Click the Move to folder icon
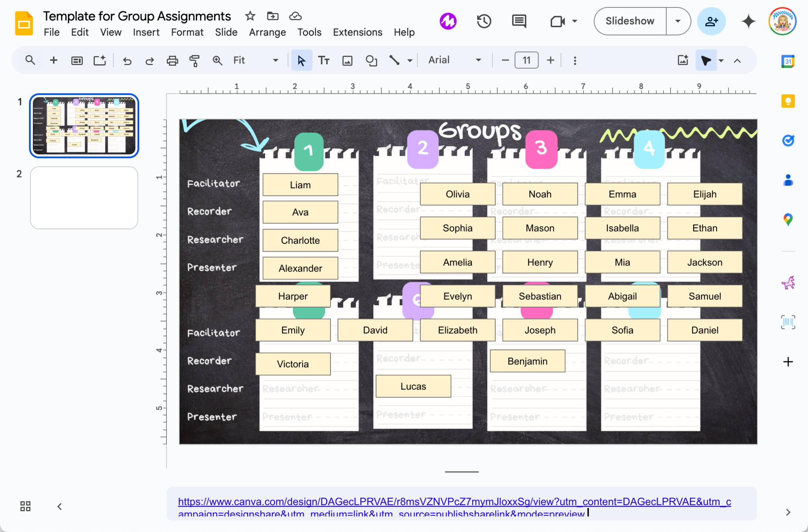 273,16
